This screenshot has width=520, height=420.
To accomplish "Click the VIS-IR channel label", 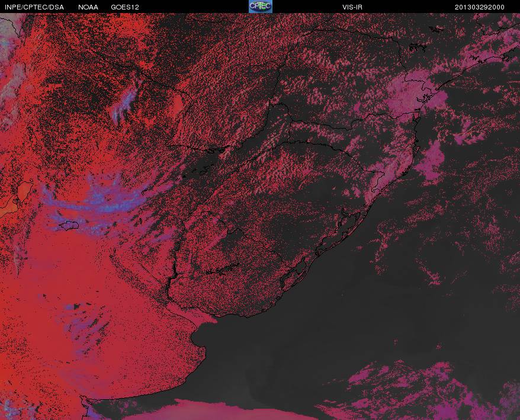I will point(352,7).
